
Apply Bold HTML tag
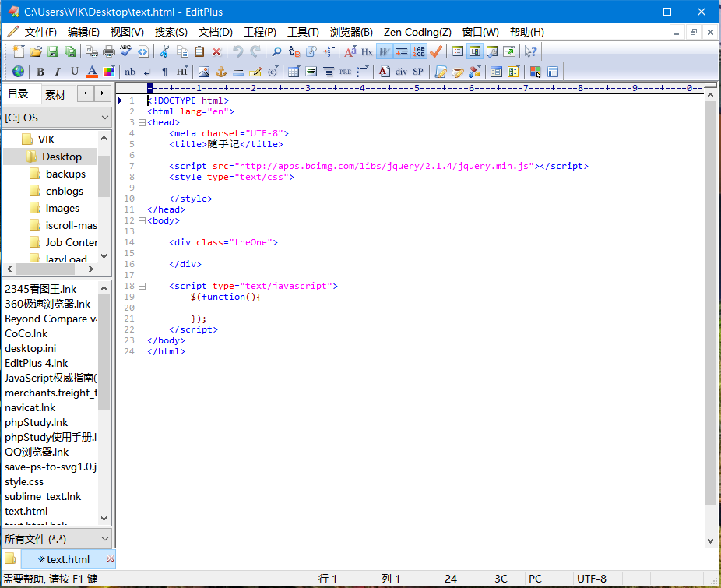click(40, 72)
